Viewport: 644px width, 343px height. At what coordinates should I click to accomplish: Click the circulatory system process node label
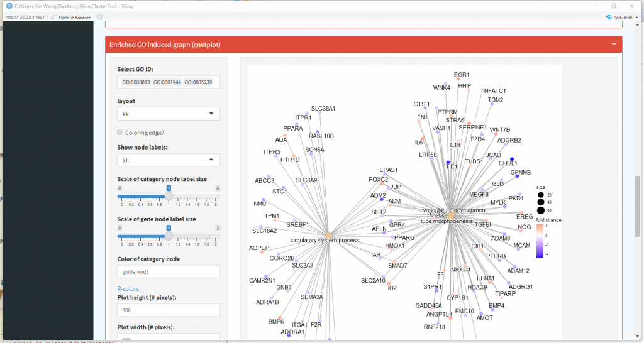click(325, 241)
